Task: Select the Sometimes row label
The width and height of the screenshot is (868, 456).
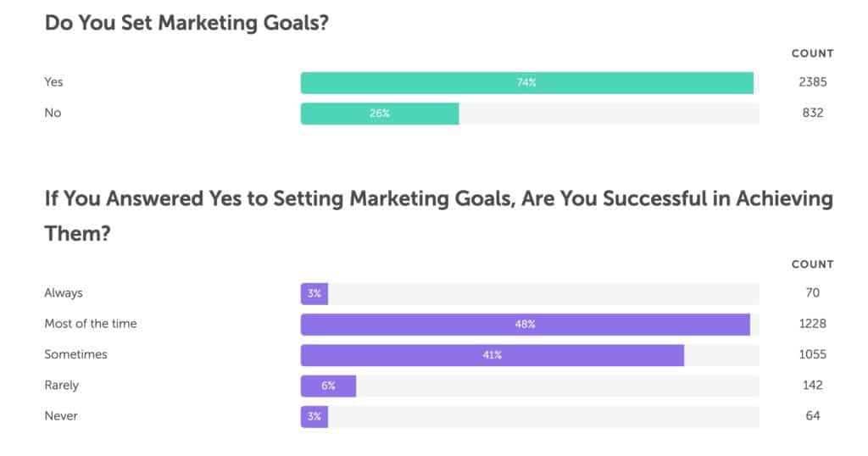Action: click(75, 354)
